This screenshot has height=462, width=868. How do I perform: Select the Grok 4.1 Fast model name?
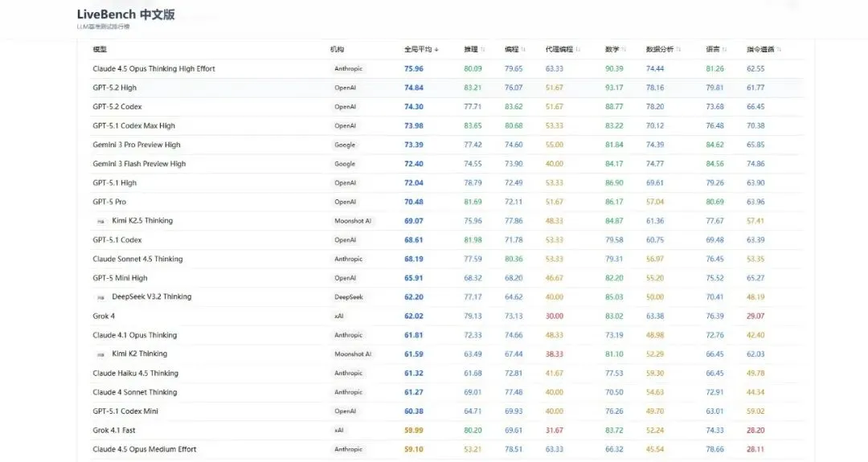pyautogui.click(x=114, y=430)
